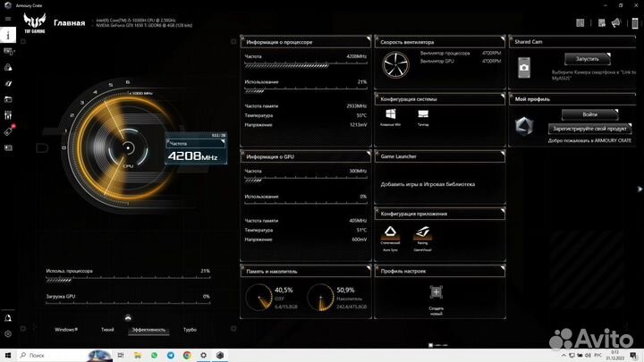This screenshot has width=644, height=362.
Task: Click the taskbar Поиск search box
Action: (x=64, y=356)
